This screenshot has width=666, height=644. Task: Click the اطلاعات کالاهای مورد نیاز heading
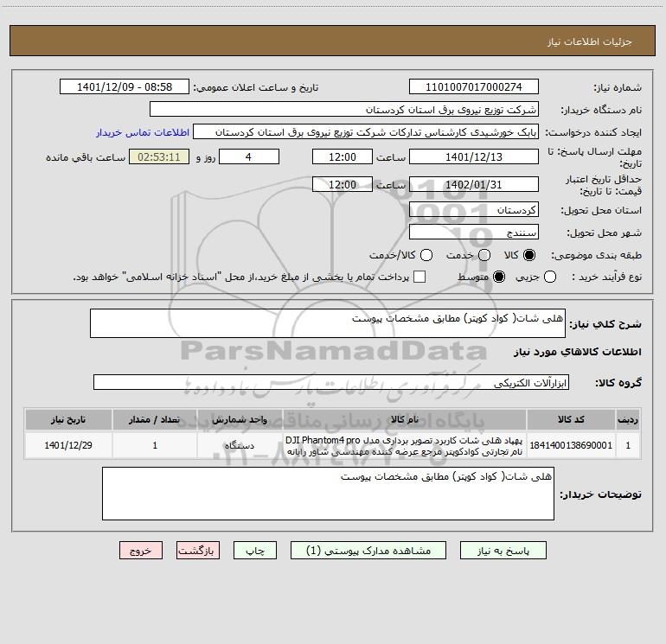(x=577, y=352)
